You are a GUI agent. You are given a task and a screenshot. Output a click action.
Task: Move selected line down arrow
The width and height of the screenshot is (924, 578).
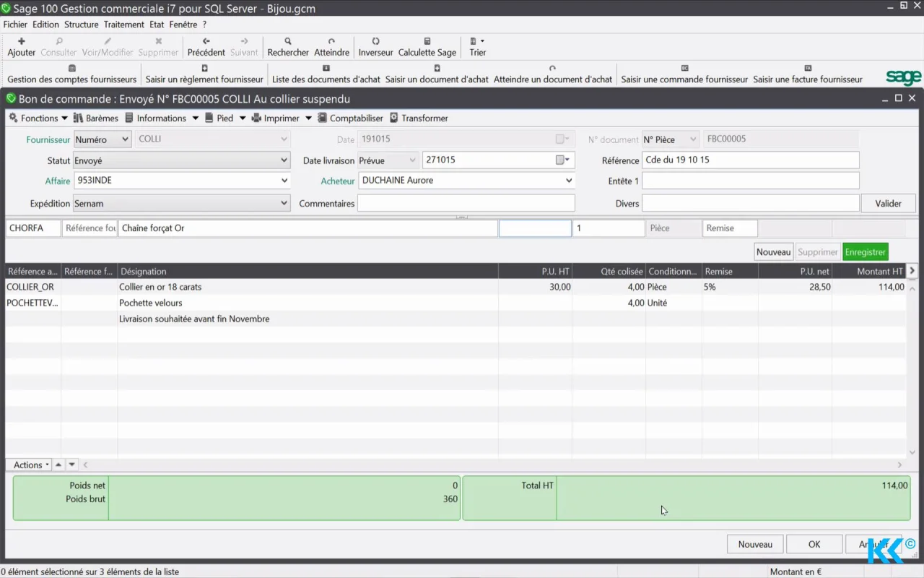(72, 465)
